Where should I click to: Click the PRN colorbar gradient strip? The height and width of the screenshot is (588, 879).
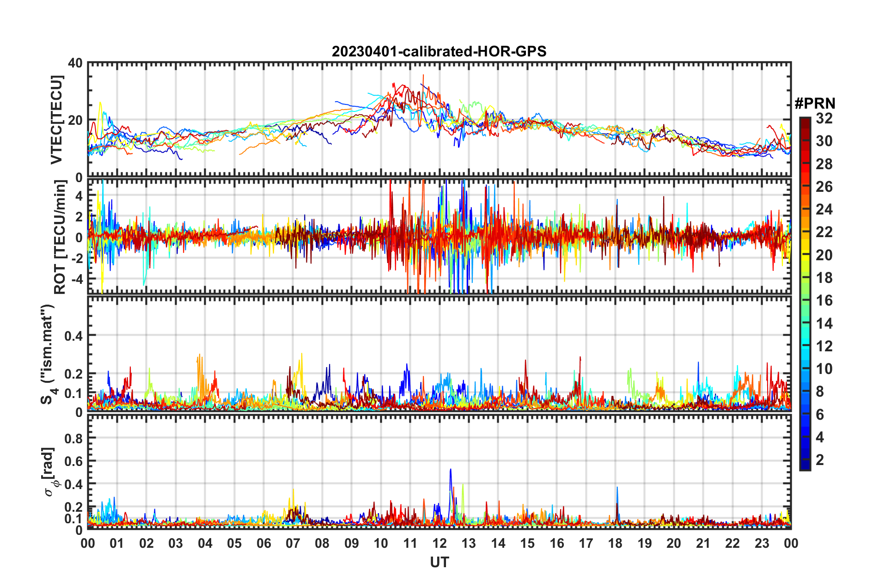tap(805, 294)
